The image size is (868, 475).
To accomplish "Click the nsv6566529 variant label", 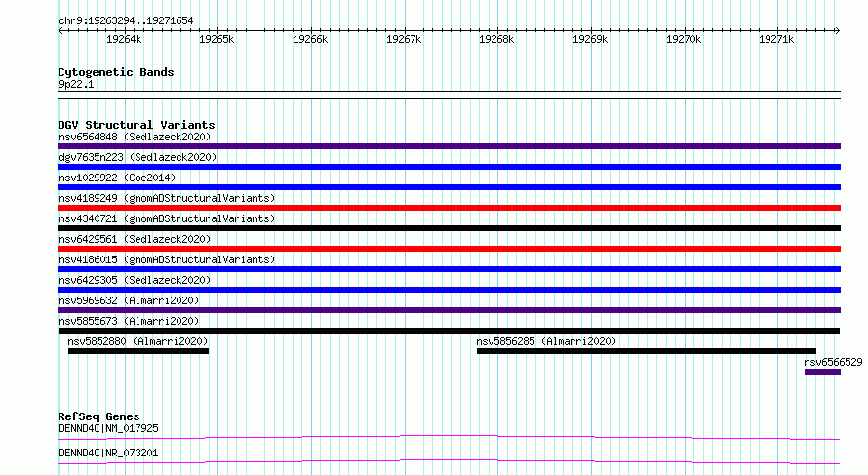I will pyautogui.click(x=833, y=362).
